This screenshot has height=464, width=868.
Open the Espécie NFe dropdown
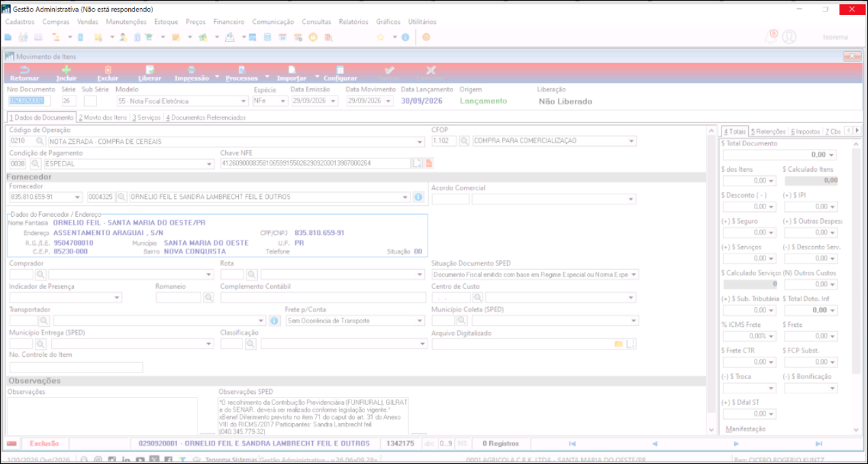click(x=283, y=101)
